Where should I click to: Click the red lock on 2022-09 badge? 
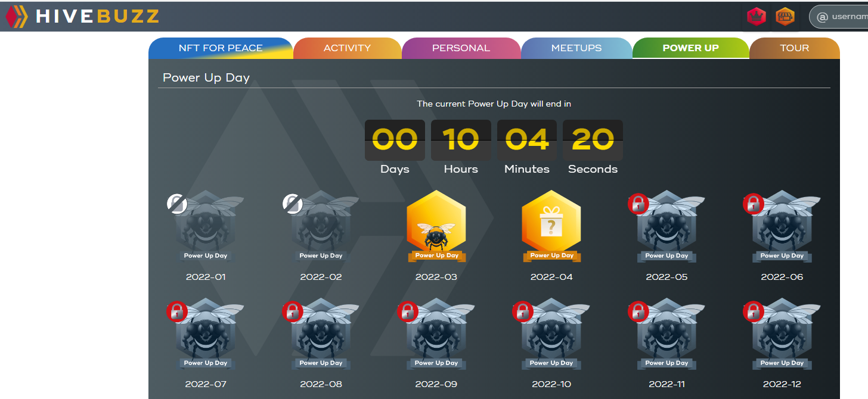407,311
